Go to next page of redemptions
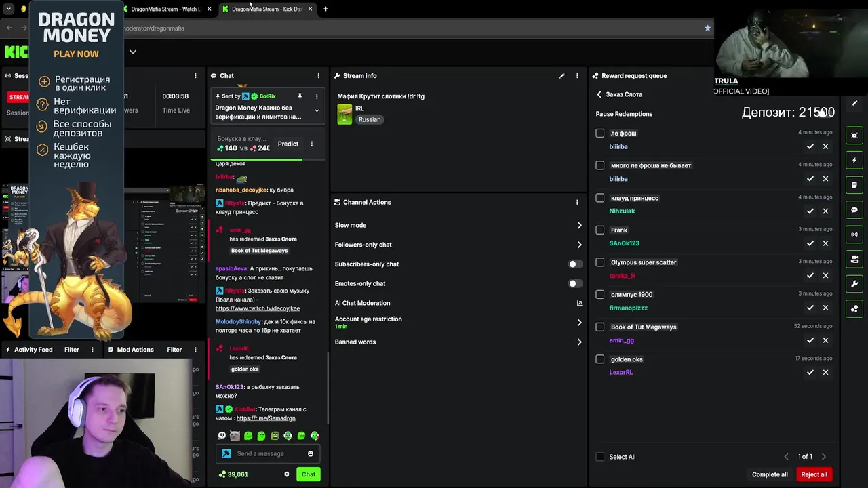 pyautogui.click(x=823, y=457)
